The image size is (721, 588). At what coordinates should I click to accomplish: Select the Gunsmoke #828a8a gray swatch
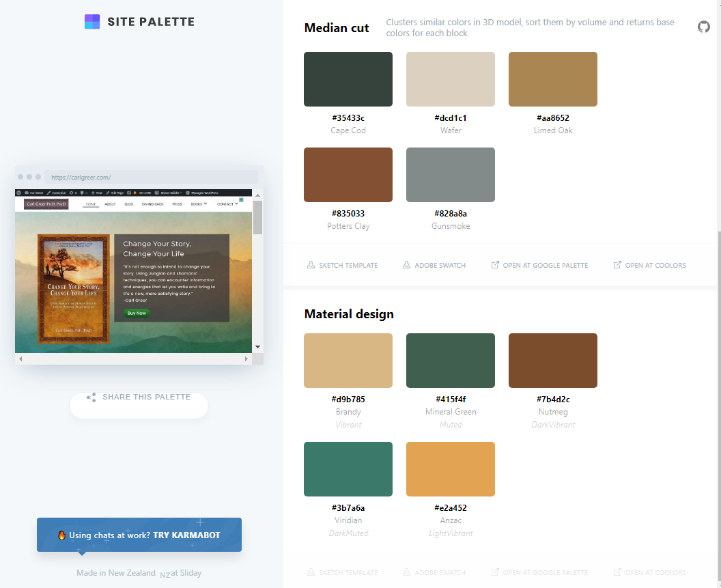click(x=451, y=175)
